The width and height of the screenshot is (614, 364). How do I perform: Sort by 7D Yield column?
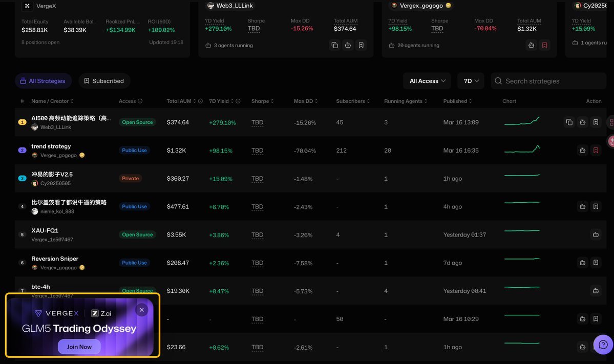[x=221, y=101]
